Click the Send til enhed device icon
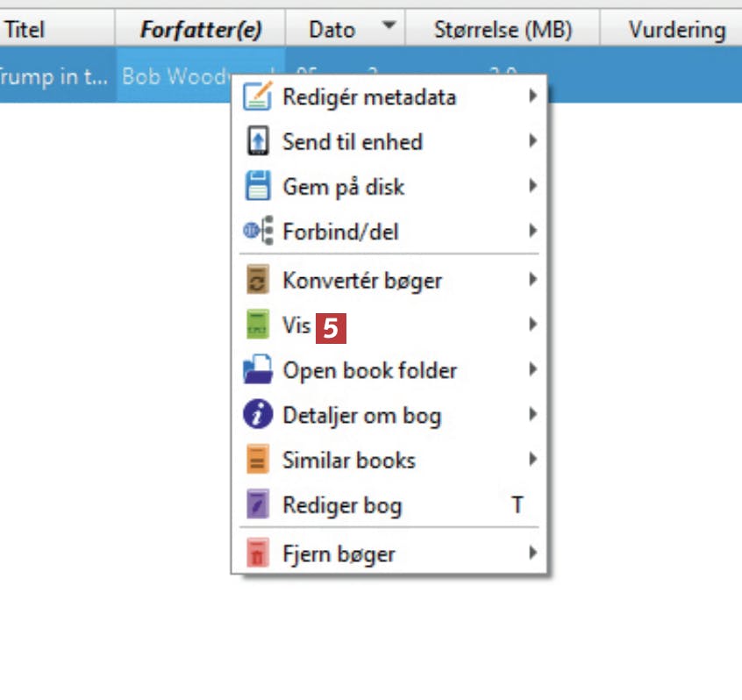The height and width of the screenshot is (700, 742). click(x=258, y=141)
